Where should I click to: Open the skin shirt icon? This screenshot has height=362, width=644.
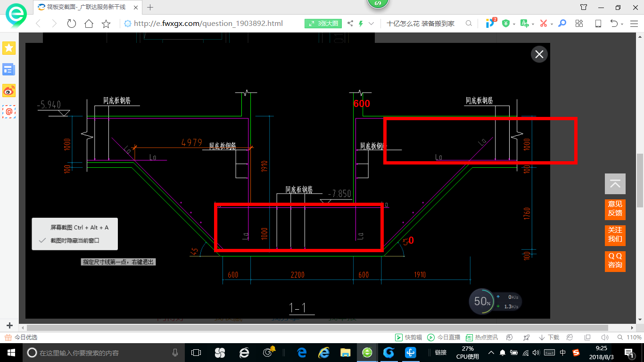[584, 7]
